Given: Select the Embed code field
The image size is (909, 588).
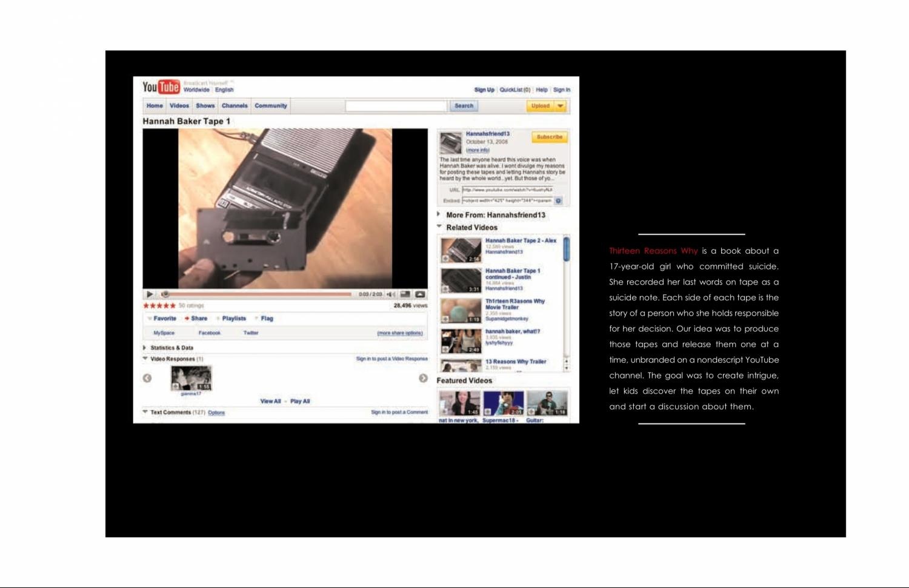Looking at the screenshot, I should pos(507,200).
